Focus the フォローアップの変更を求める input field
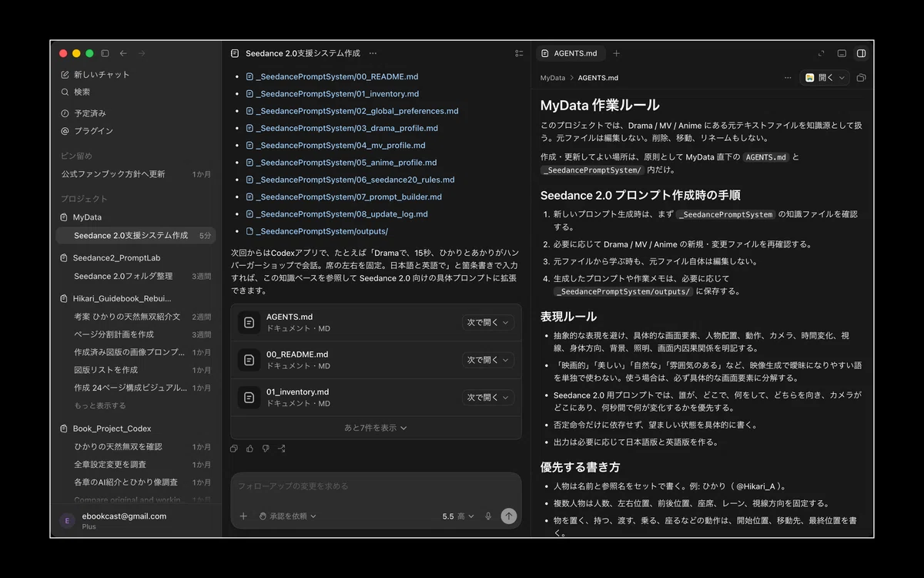This screenshot has height=578, width=924. click(x=376, y=486)
